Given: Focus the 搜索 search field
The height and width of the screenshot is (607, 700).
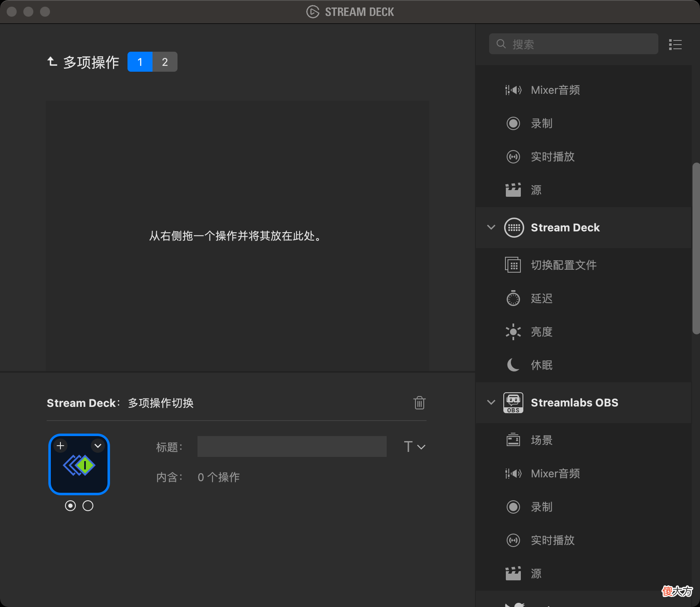Looking at the screenshot, I should click(x=573, y=44).
